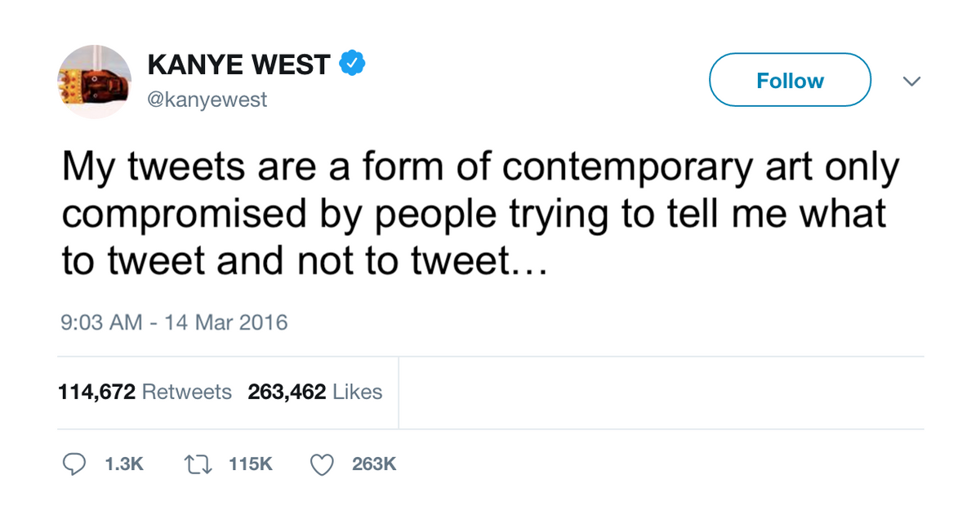Open the 9:03 AM - 14 Mar 2016 timestamp
Image resolution: width=980 pixels, height=515 pixels.
click(174, 322)
